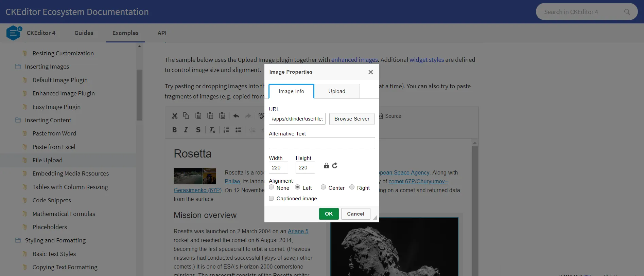The image size is (644, 276).
Task: Select the None alignment radio button
Action: click(271, 187)
